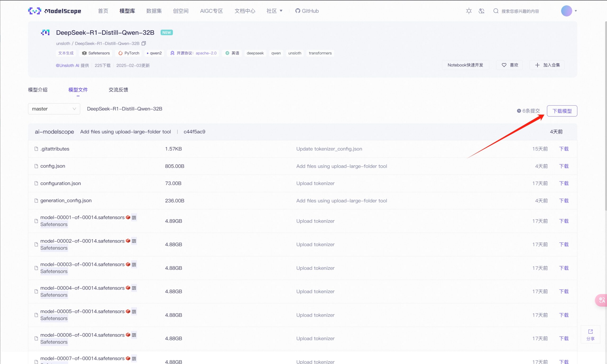Screen dimensions: 607x364
Task: View the tensor list icon for model-00004-of-00014.safetensors
Action: (x=134, y=288)
